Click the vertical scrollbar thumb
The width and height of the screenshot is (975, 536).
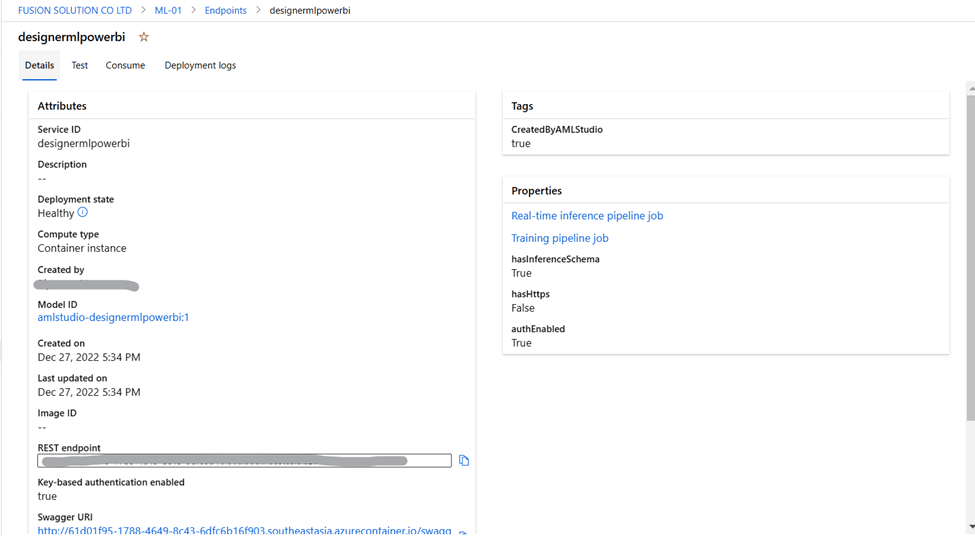pyautogui.click(x=971, y=258)
